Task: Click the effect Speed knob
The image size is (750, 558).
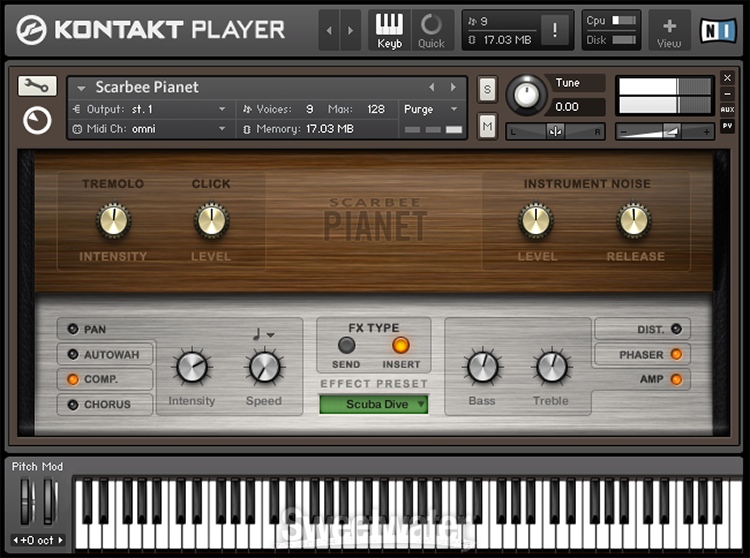Action: 264,367
